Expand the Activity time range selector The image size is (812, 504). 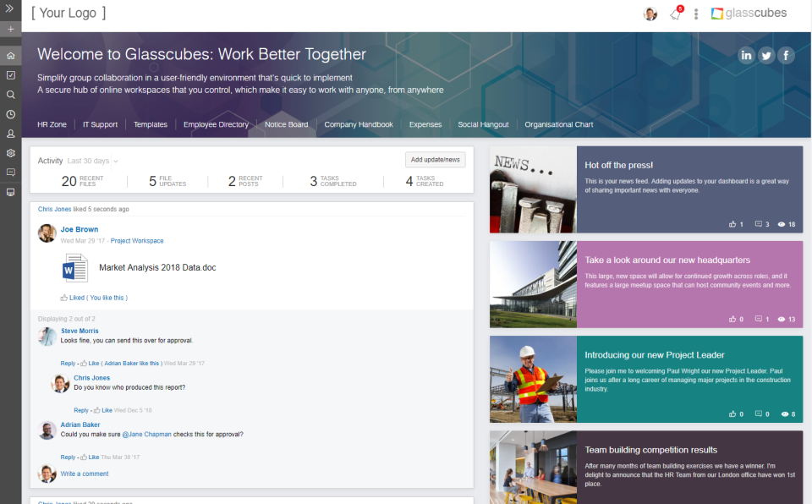coord(93,161)
